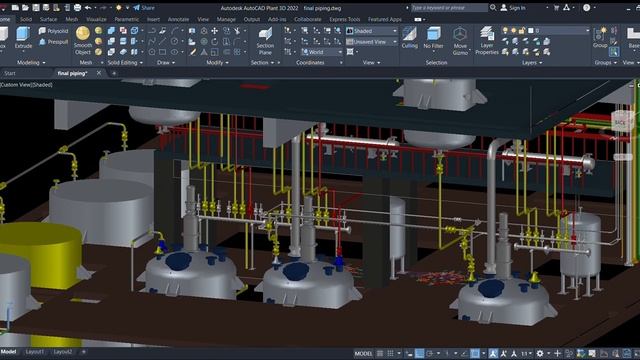Expand the Groups panel

(x=606, y=62)
